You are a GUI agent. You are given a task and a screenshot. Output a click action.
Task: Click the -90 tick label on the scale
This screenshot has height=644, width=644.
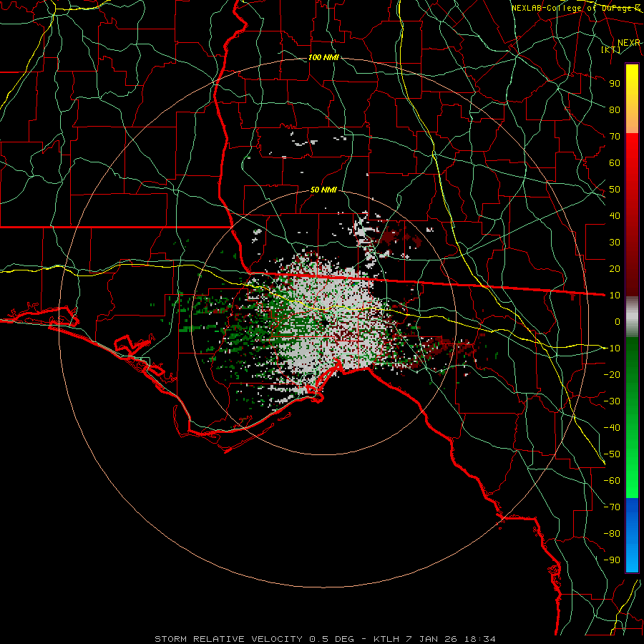612,560
